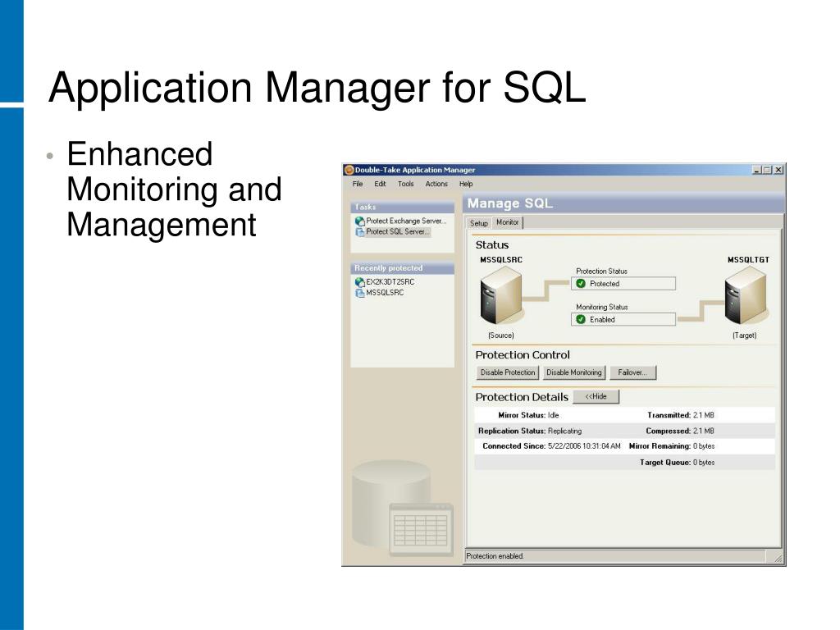Click the Protect Exchange Server globe icon

click(x=359, y=221)
